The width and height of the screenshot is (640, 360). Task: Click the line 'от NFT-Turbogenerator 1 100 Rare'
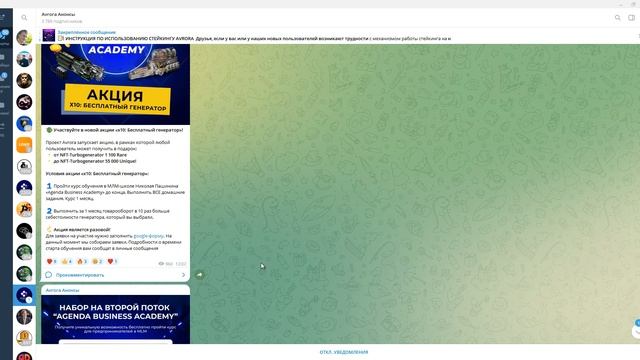click(90, 155)
